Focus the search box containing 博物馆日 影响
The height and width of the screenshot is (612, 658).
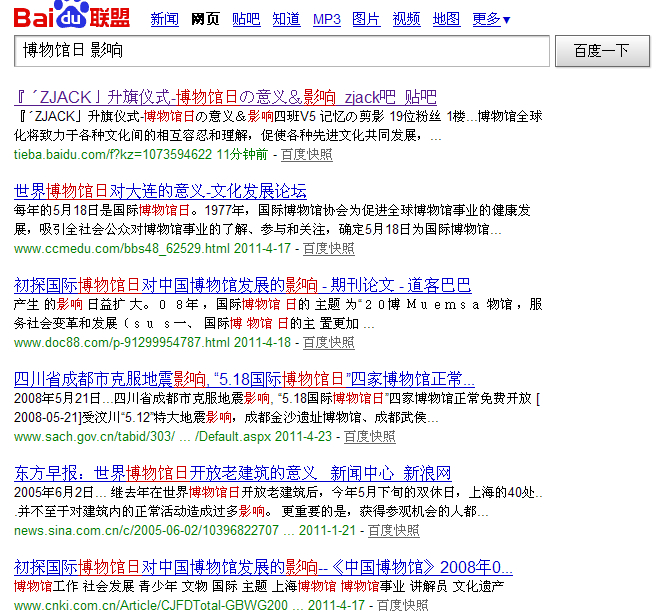tap(282, 51)
